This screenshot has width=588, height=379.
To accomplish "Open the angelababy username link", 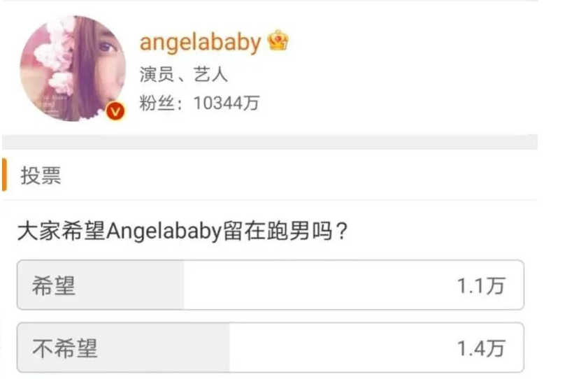I will pos(200,42).
